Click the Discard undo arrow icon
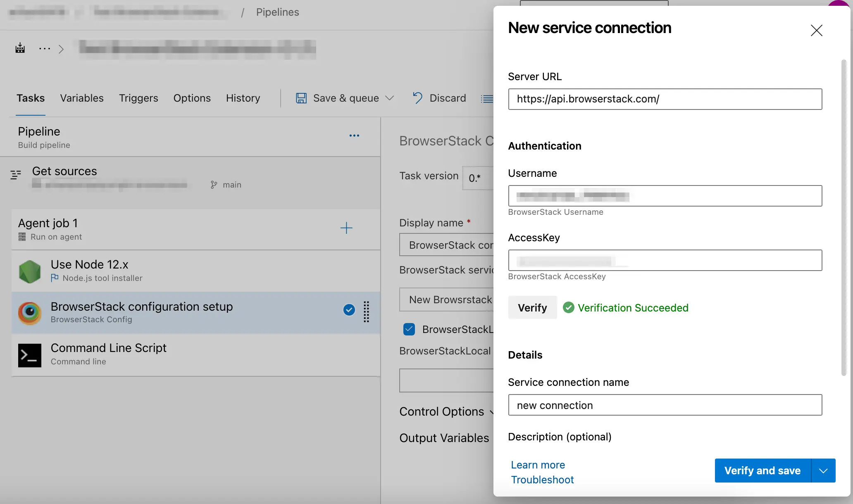853x504 pixels. coord(417,98)
